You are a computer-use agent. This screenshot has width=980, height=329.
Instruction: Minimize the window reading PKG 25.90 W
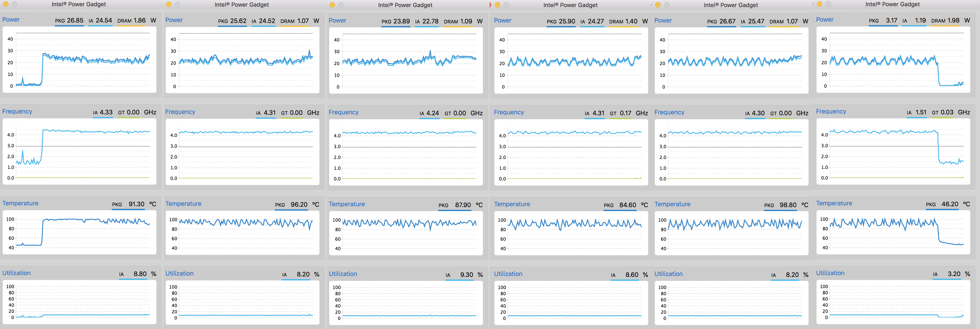[498, 5]
